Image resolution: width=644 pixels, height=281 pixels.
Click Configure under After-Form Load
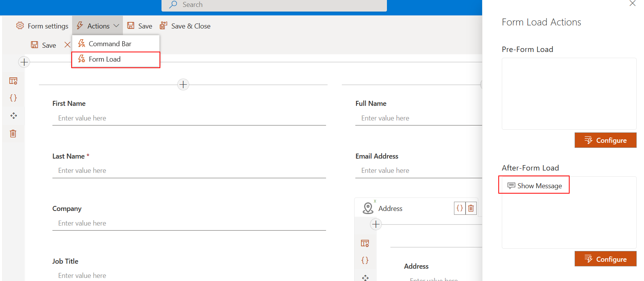click(x=605, y=259)
